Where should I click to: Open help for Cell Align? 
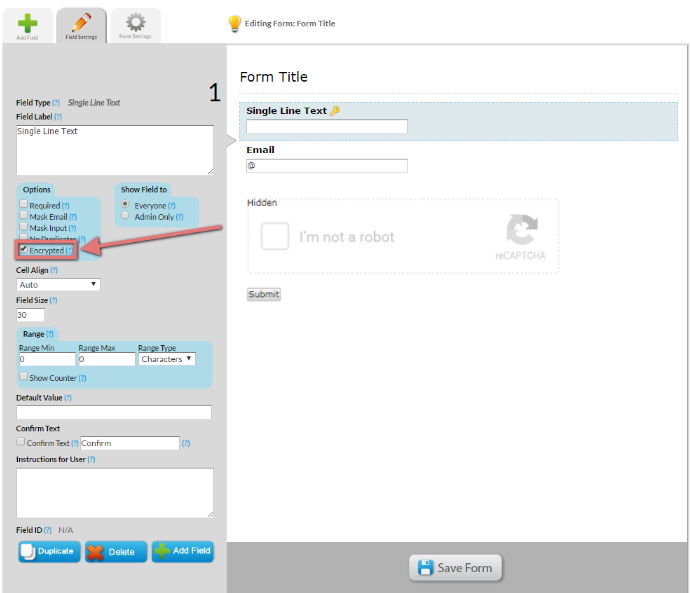click(x=54, y=271)
